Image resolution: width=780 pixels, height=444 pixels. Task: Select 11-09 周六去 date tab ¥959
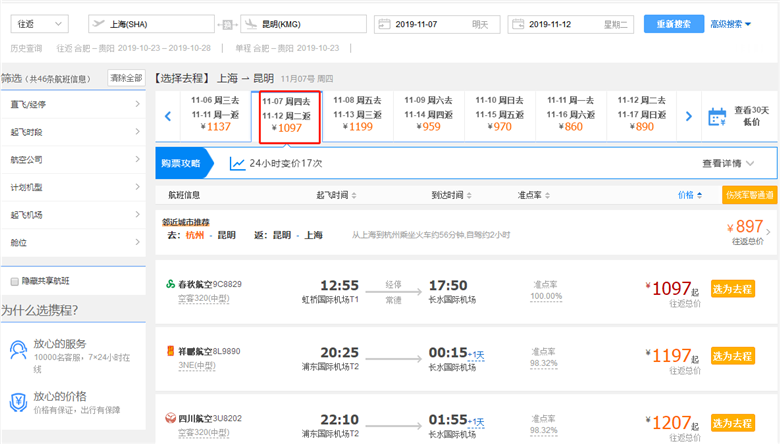click(428, 114)
